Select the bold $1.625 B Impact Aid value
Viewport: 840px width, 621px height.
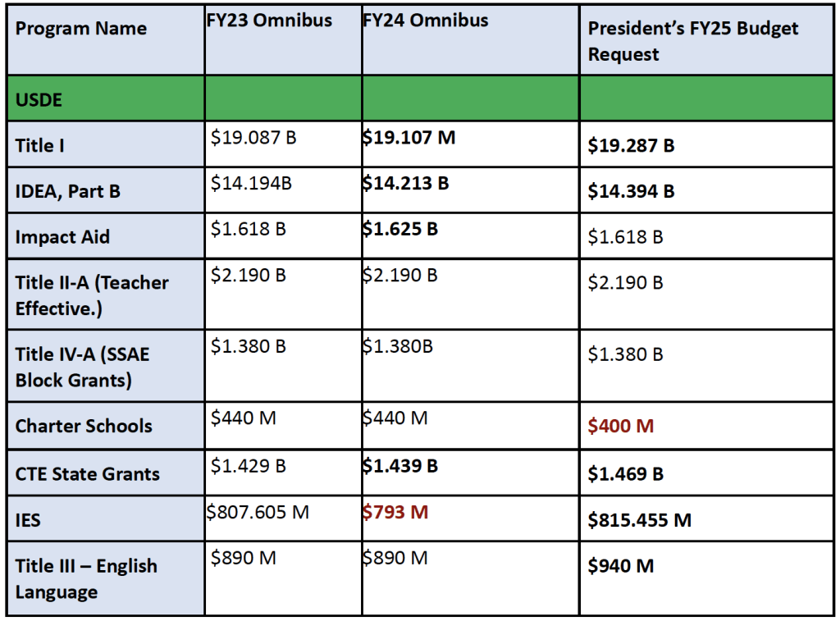400,230
